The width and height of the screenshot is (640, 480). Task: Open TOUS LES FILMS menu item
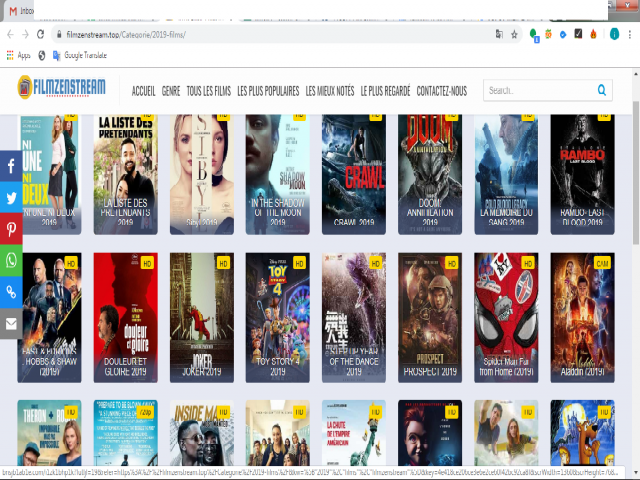[x=209, y=91]
